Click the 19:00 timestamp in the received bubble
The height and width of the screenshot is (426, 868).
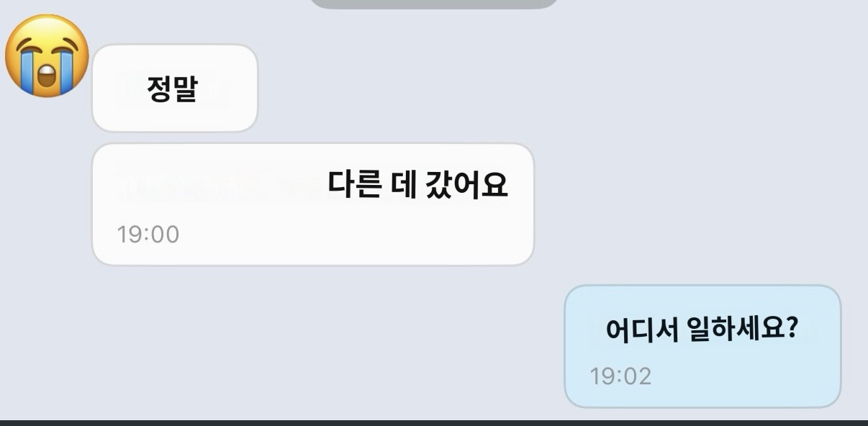tap(148, 235)
